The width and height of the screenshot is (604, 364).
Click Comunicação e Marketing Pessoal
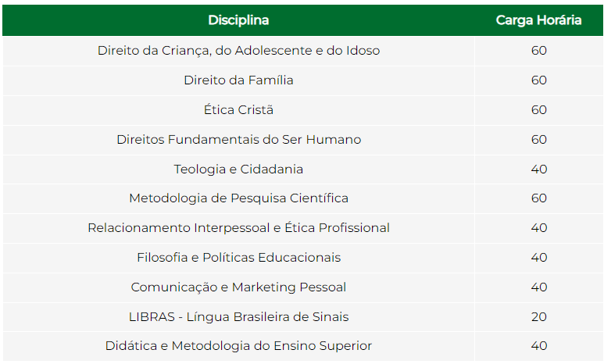pos(238,287)
